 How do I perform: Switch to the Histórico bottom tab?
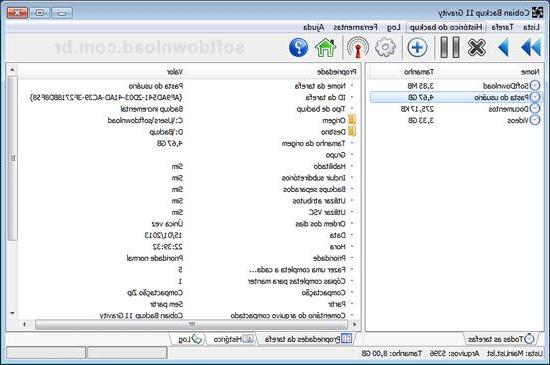tap(233, 339)
